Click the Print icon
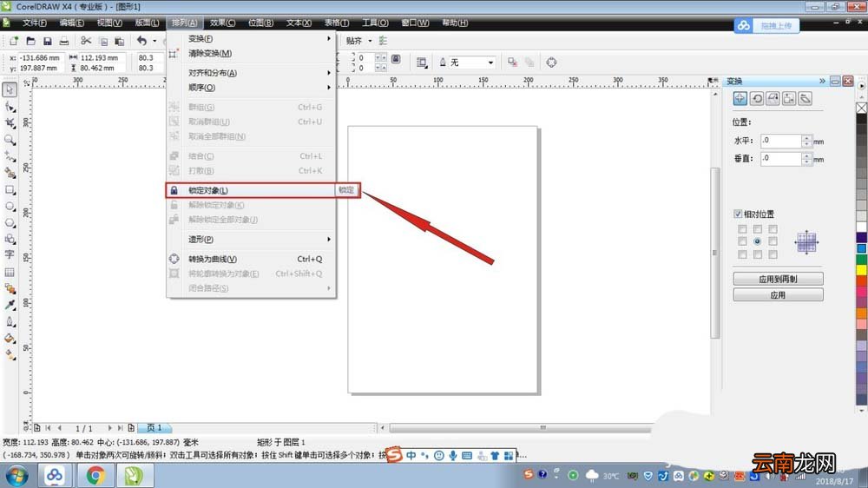The image size is (868, 488). click(64, 41)
